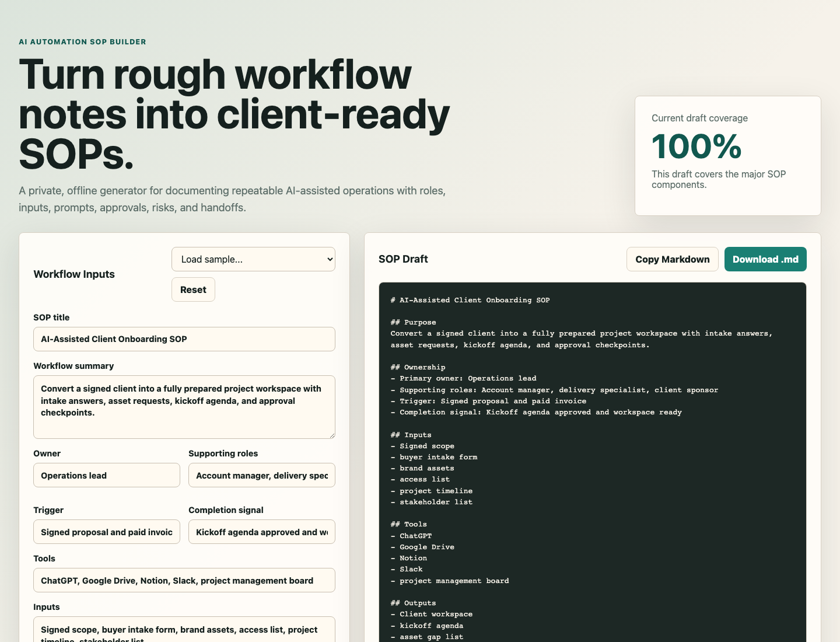Click the Trigger input field
Viewport: 840px width, 642px height.
coord(107,532)
